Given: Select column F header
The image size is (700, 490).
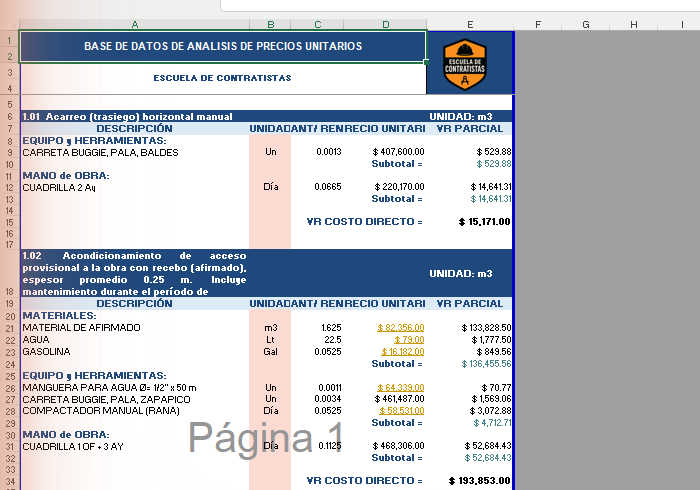Looking at the screenshot, I should coord(538,25).
